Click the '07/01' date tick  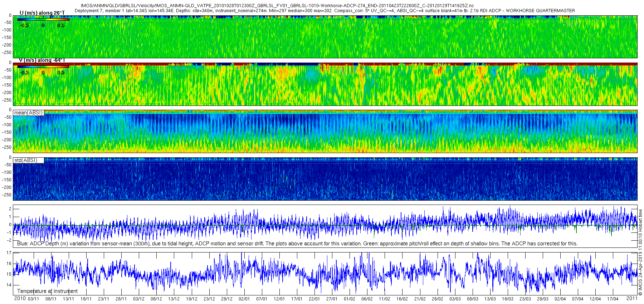point(262,299)
